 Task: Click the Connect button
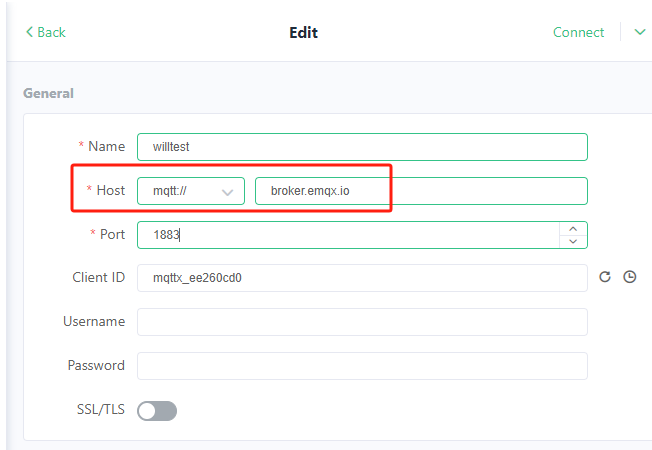pyautogui.click(x=578, y=32)
